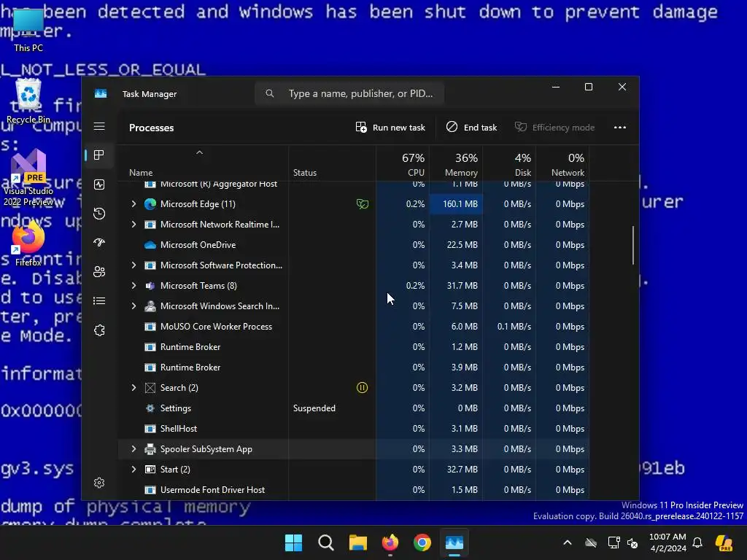Image resolution: width=747 pixels, height=560 pixels.
Task: Expand the Start (2) process group
Action: point(134,470)
